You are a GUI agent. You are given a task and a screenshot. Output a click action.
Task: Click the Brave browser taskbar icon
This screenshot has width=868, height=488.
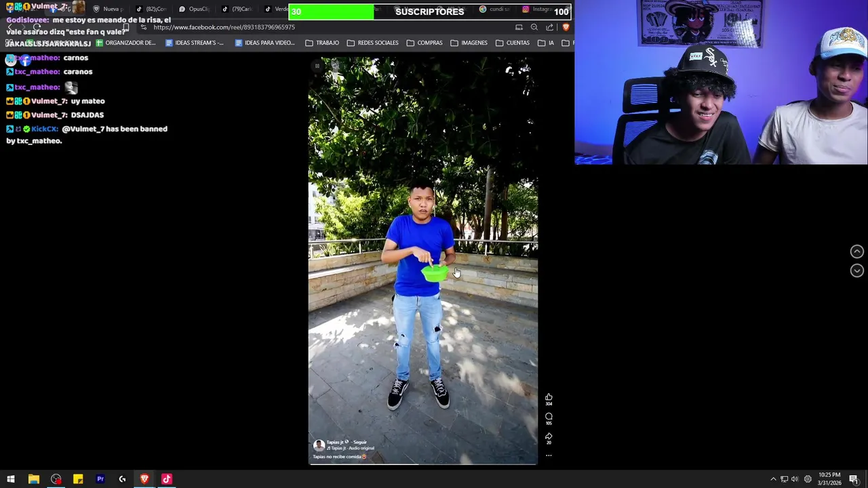144,479
